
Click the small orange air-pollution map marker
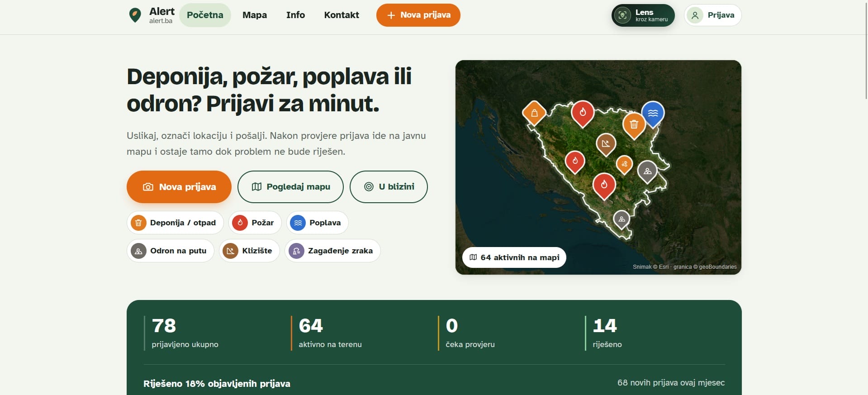[x=624, y=164]
